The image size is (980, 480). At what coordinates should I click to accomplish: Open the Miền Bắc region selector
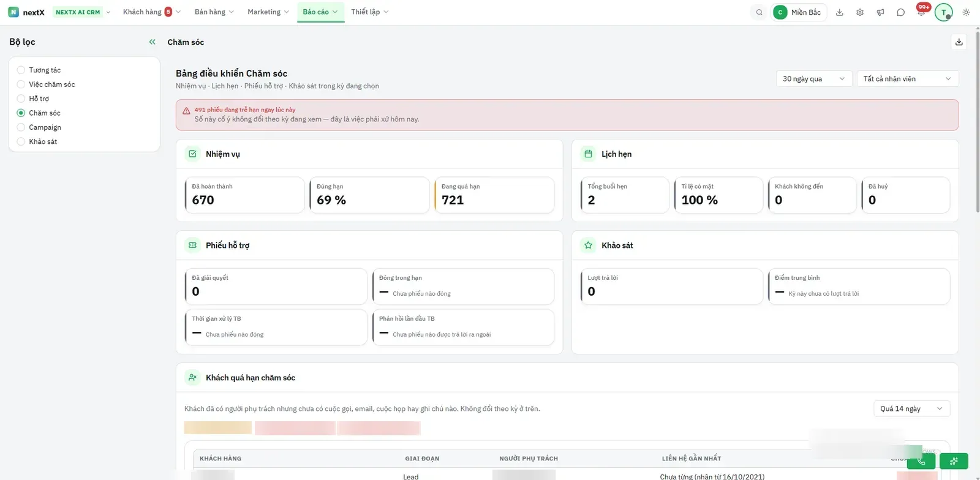(799, 12)
